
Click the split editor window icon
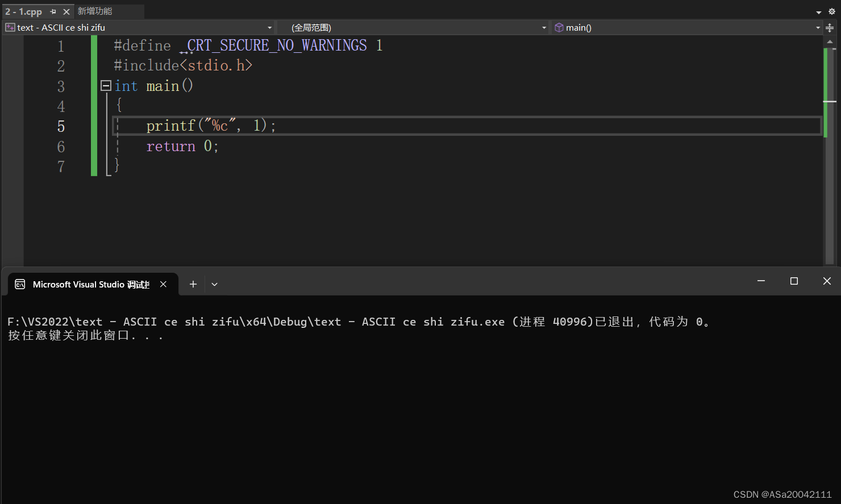point(830,28)
